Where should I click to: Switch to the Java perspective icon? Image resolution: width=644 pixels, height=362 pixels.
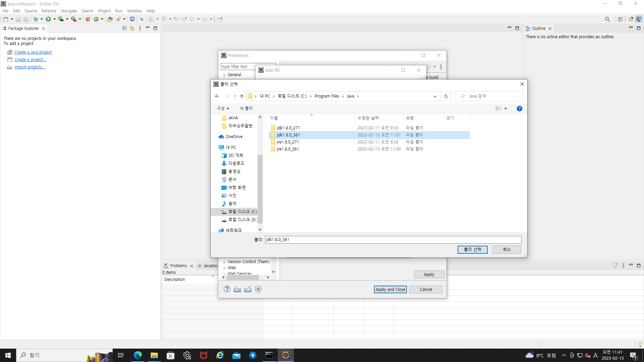(x=639, y=19)
